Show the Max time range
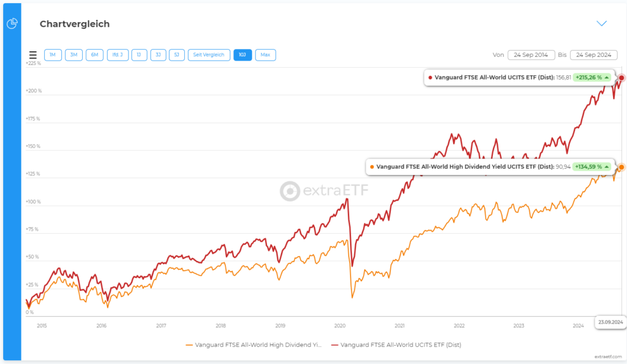This screenshot has width=627, height=364. coord(266,54)
